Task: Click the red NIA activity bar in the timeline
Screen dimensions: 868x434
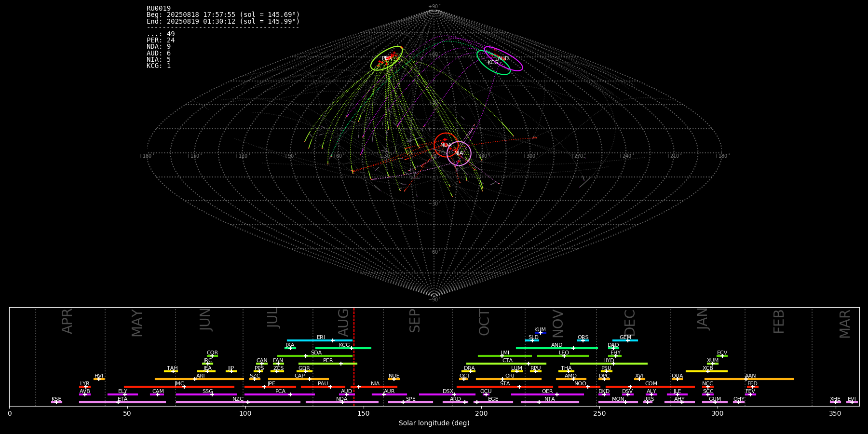Action: click(x=374, y=387)
